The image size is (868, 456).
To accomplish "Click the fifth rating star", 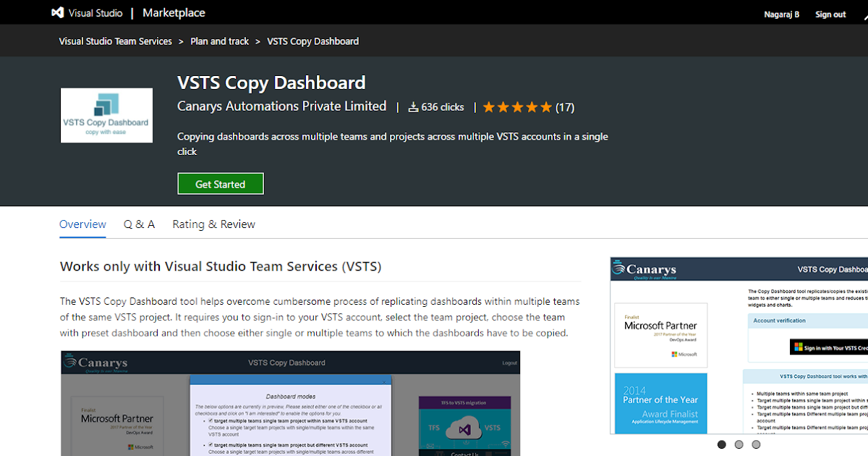I will [x=546, y=106].
